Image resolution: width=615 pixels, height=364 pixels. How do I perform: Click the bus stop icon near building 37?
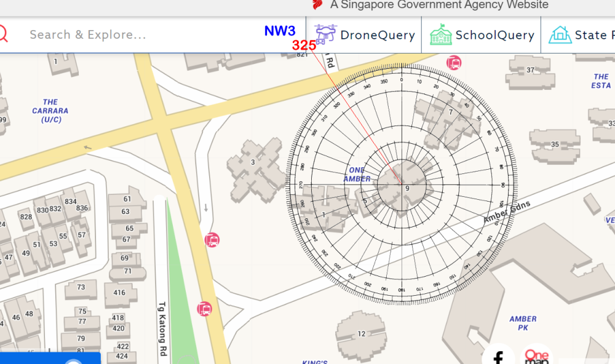454,62
